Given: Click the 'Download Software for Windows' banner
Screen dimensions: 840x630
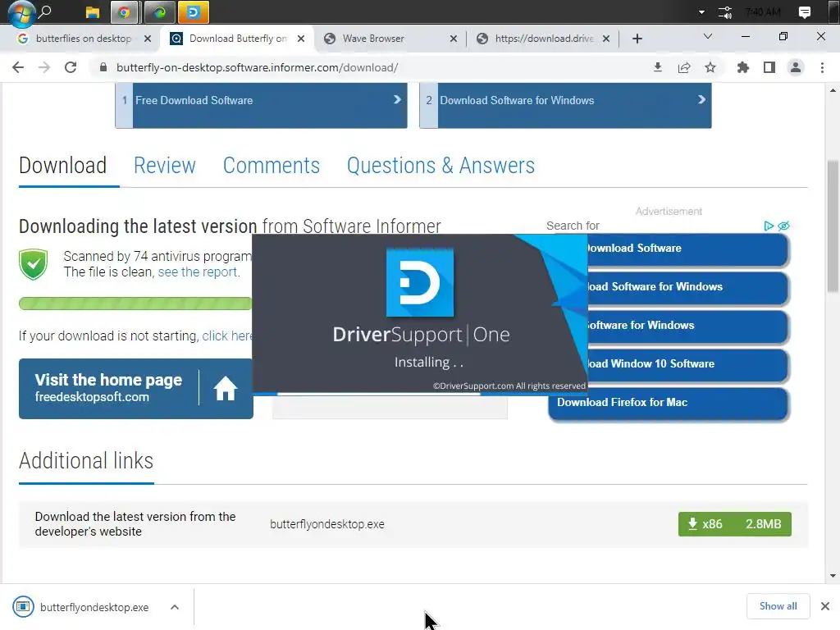Looking at the screenshot, I should click(565, 105).
